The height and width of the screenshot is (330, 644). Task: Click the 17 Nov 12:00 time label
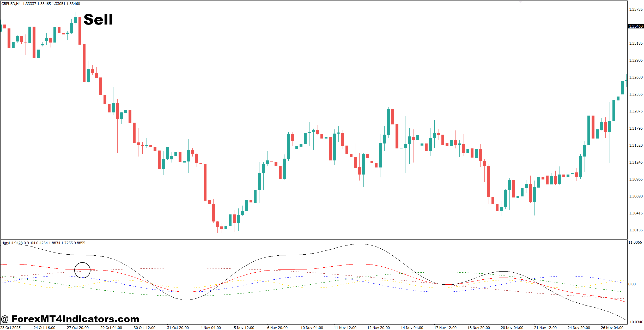(x=445, y=328)
